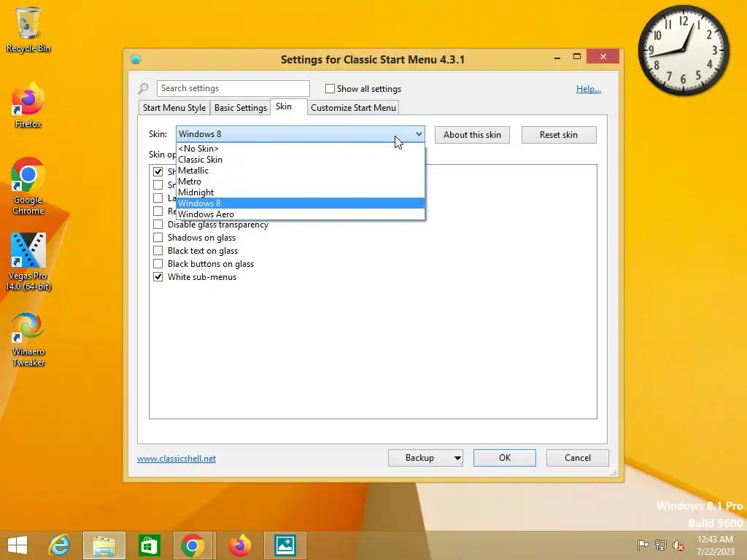
Task: Enable Shadows on glass option
Action: click(x=158, y=238)
